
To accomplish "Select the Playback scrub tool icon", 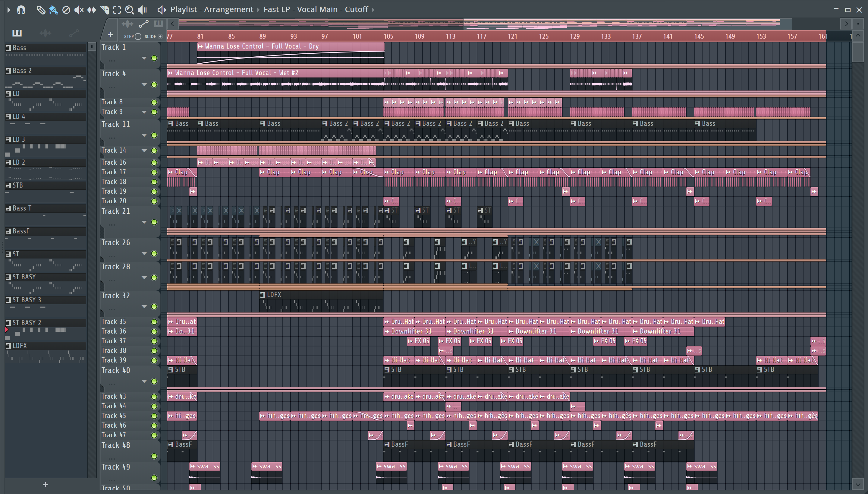I will tap(142, 10).
